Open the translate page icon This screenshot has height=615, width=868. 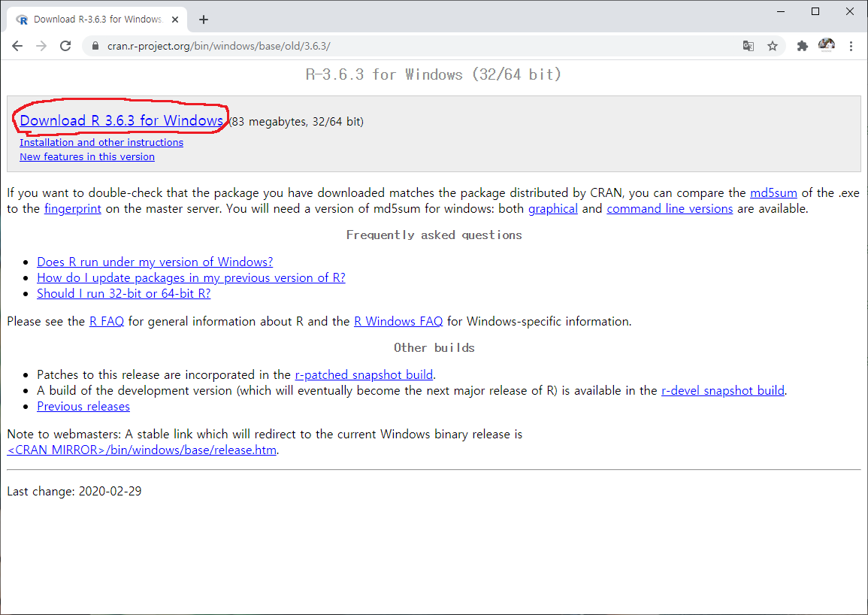[749, 46]
